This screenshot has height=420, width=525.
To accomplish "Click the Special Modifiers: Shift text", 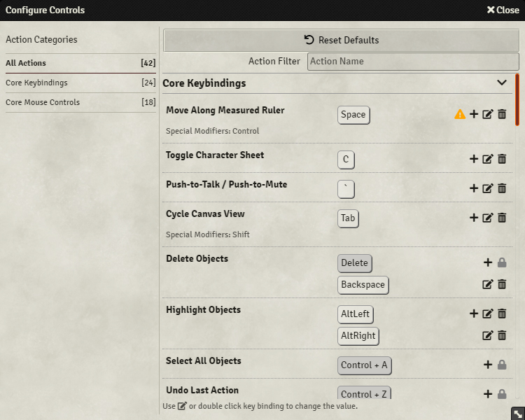I will [x=208, y=234].
